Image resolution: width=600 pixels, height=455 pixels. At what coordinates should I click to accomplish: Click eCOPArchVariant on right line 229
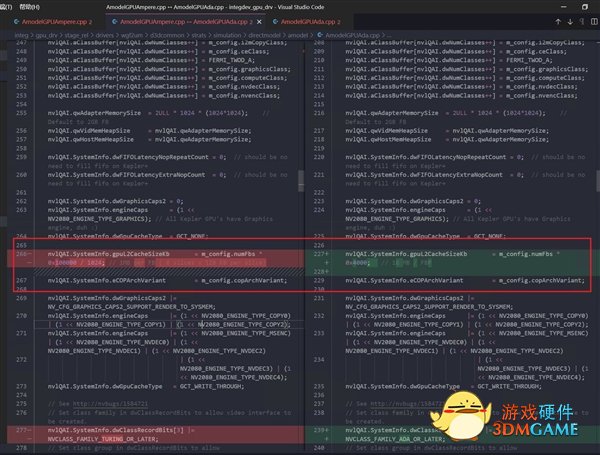pos(436,281)
